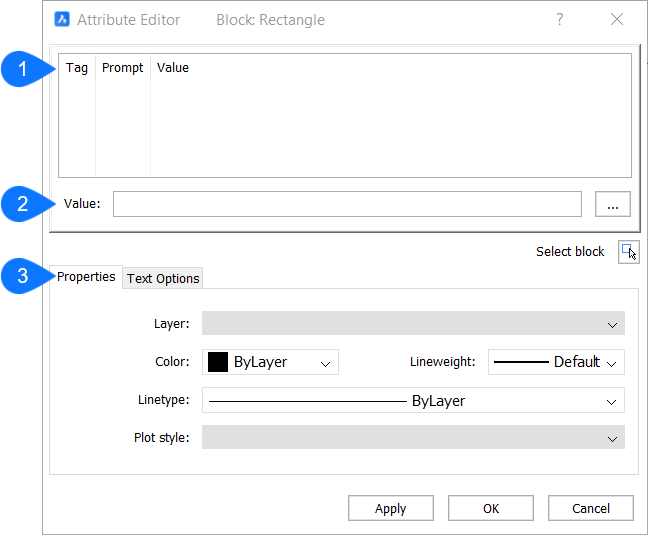Click the help question mark button

(559, 20)
